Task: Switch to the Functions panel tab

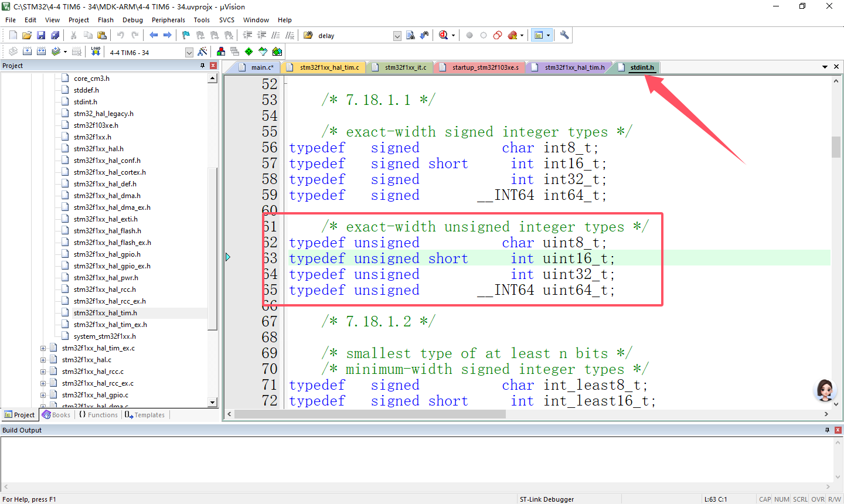Action: 98,415
